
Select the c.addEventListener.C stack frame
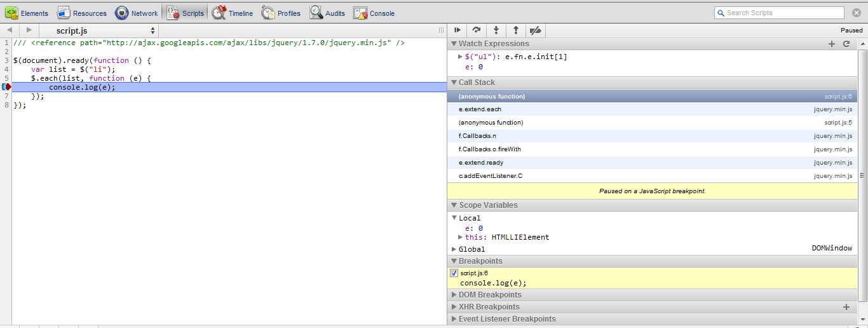(x=653, y=176)
